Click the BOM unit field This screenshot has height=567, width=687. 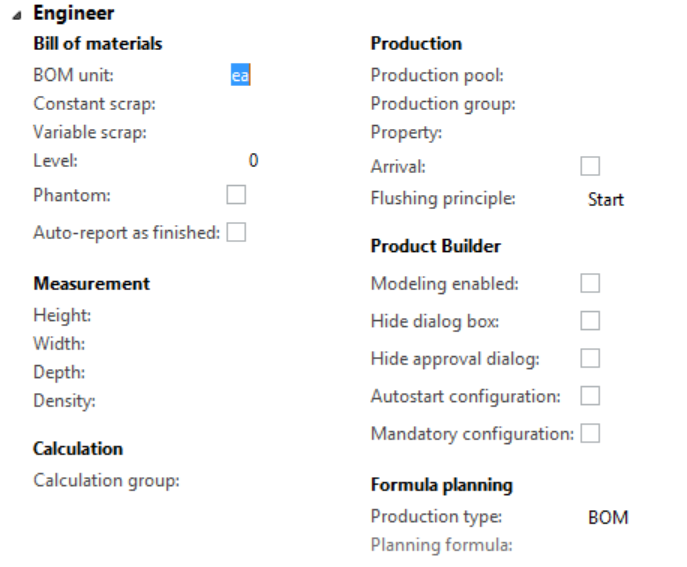click(x=240, y=74)
